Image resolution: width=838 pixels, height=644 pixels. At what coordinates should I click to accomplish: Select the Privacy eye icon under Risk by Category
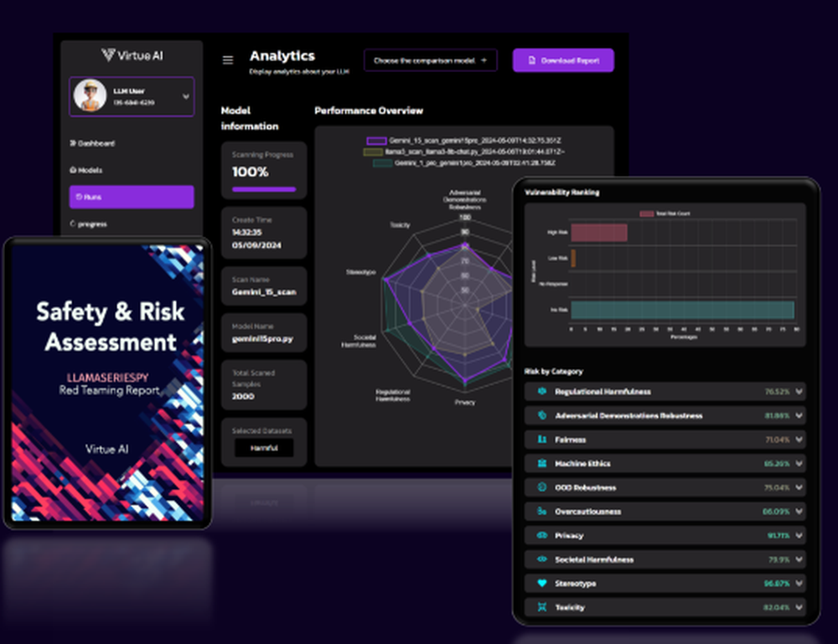click(x=541, y=535)
